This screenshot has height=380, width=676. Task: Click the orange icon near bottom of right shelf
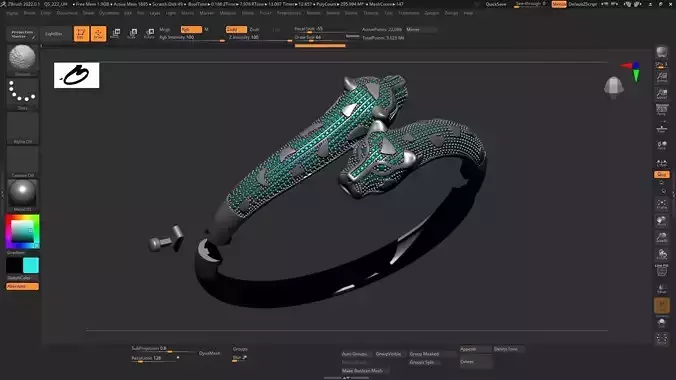[662, 305]
